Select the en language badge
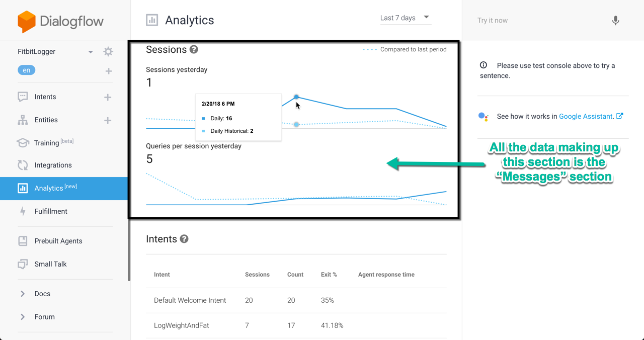This screenshot has width=644, height=340. tap(26, 70)
